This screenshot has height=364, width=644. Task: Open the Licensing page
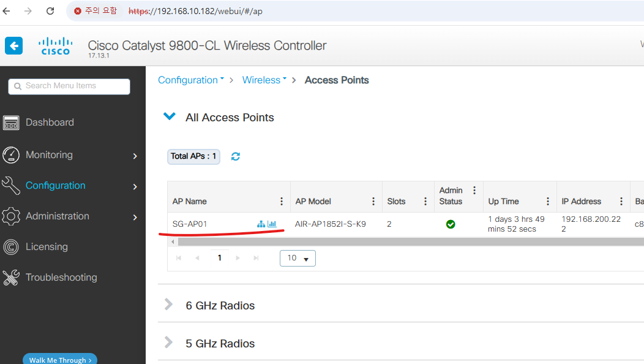click(x=47, y=247)
